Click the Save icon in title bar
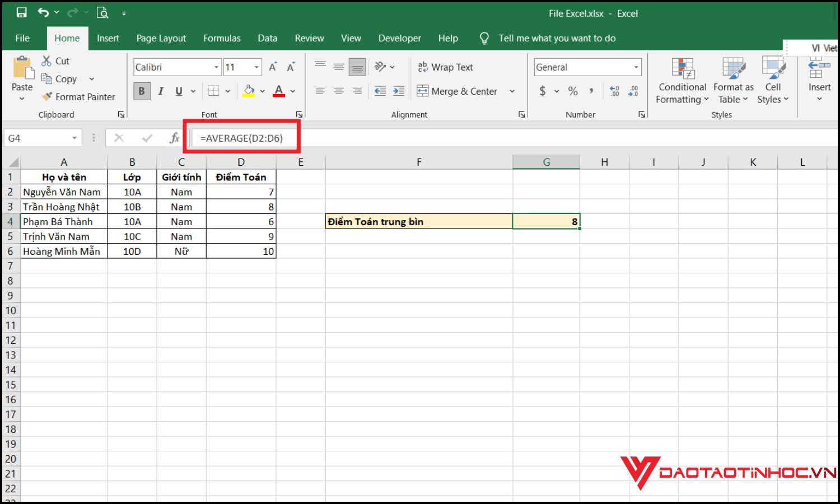840x504 pixels. click(x=21, y=12)
